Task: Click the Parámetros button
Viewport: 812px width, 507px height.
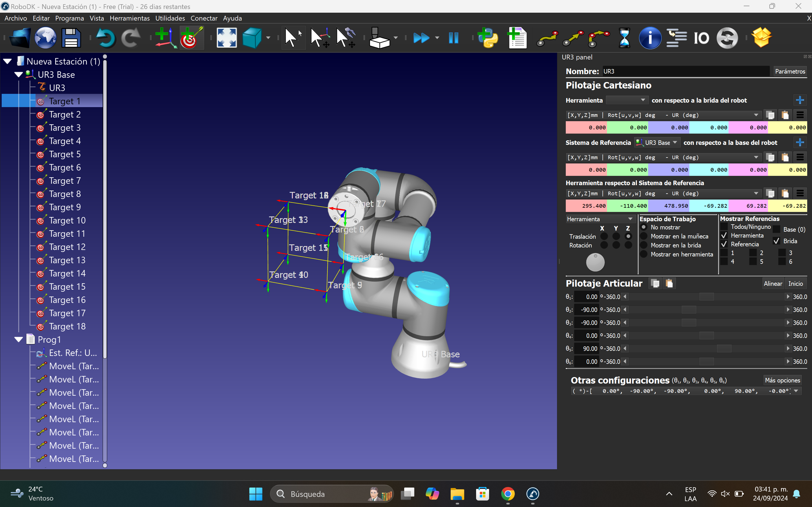Action: [x=790, y=71]
